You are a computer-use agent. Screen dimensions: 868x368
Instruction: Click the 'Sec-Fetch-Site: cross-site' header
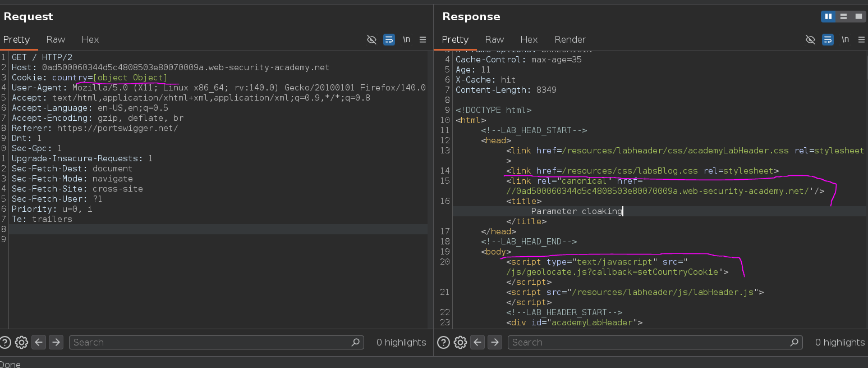click(x=77, y=189)
